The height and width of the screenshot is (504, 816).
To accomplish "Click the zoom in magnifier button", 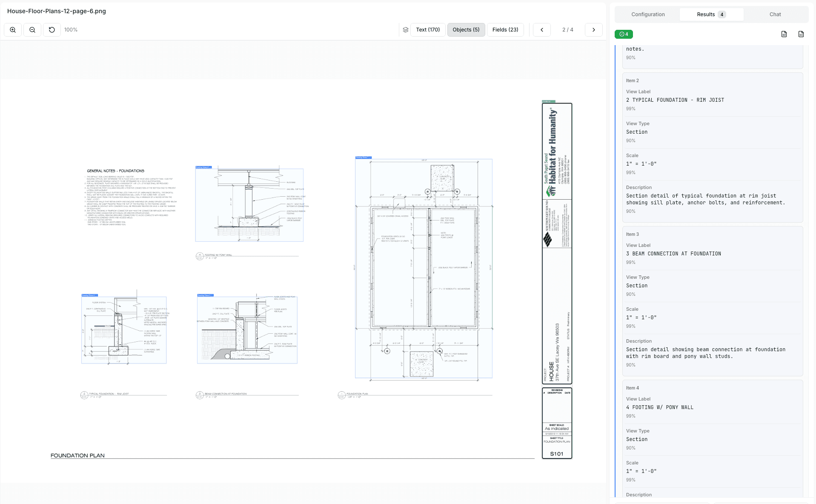I will [13, 30].
